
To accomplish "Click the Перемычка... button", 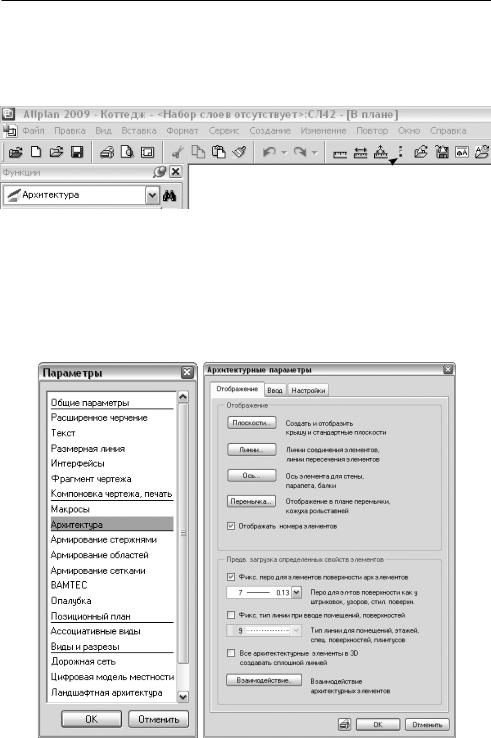I will pyautogui.click(x=251, y=501).
